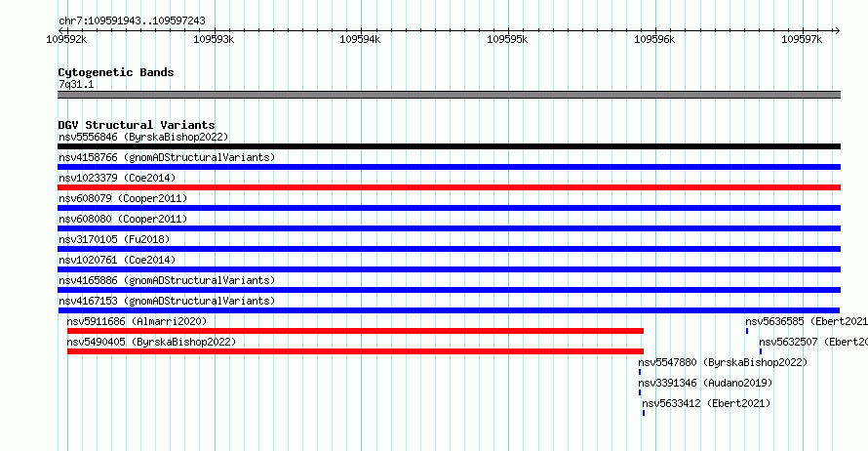This screenshot has width=868, height=451.
Task: Click the DGV Structural Variants track title
Action: tap(137, 125)
